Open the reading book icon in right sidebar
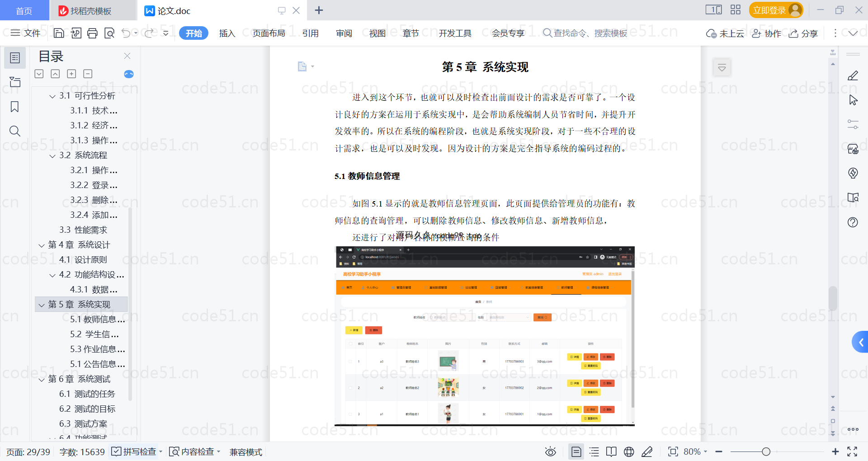Viewport: 868px width, 461px height. [x=853, y=198]
